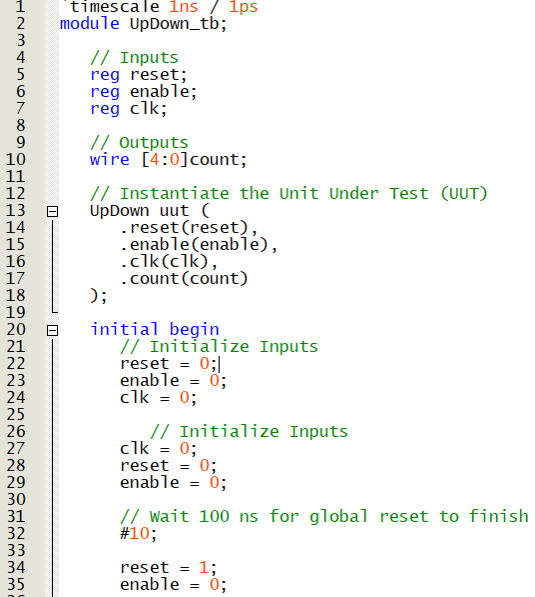Viewport: 535px width, 597px height.
Task: Click the 'enable = 0;' on line 23
Action: [x=173, y=381]
